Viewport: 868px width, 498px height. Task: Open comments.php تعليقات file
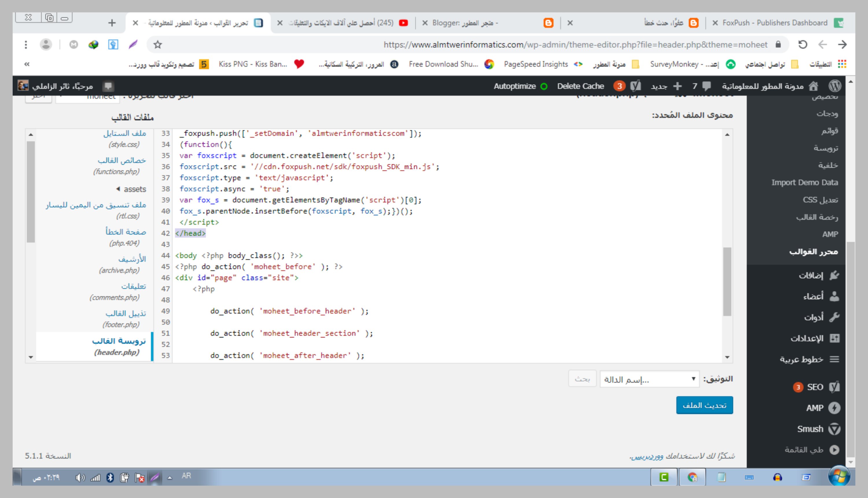click(x=118, y=292)
